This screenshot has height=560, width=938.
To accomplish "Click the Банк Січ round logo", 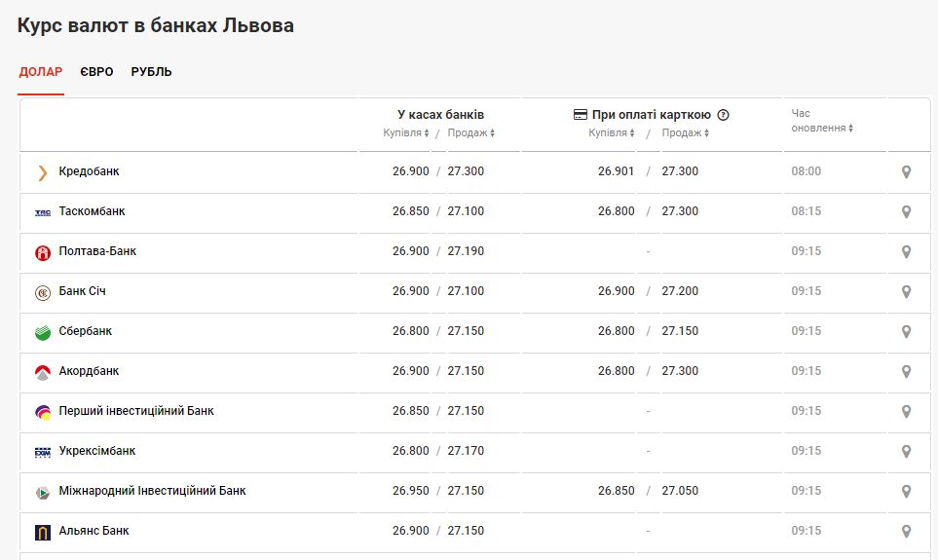I will click(43, 293).
